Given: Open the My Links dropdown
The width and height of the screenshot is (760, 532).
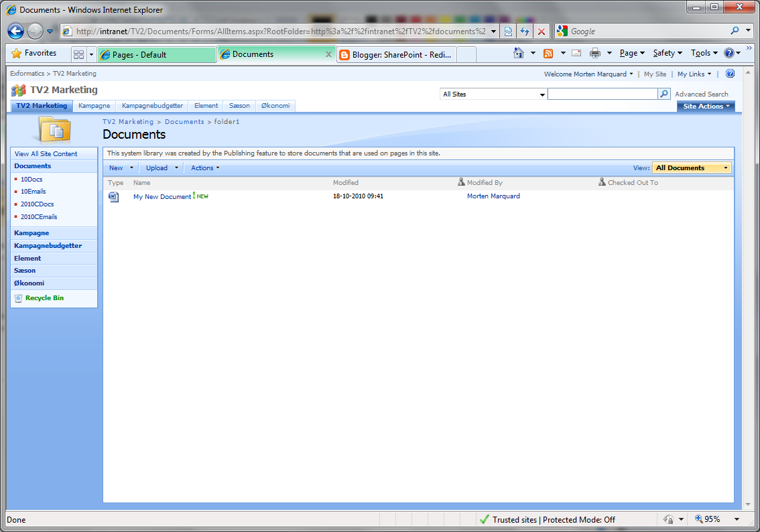Looking at the screenshot, I should [x=694, y=74].
